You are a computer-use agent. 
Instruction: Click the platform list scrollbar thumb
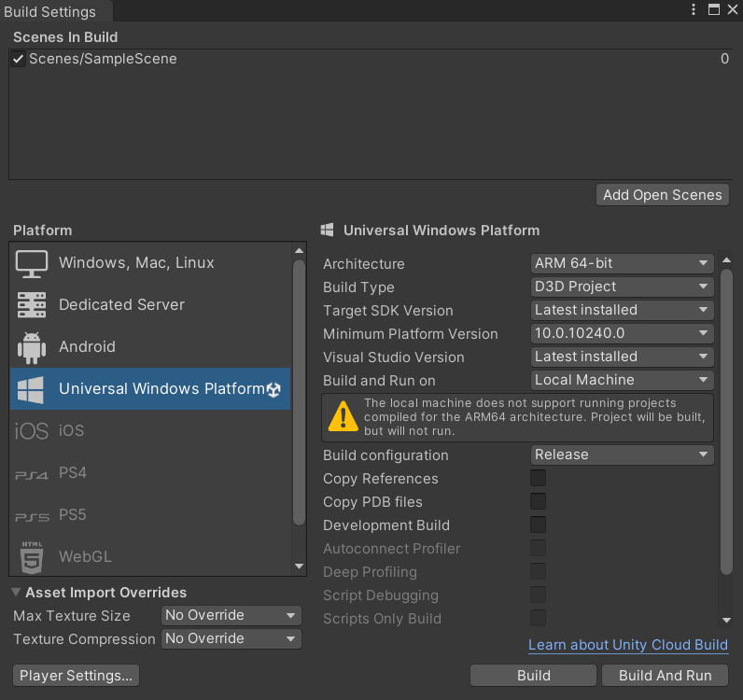tap(299, 392)
